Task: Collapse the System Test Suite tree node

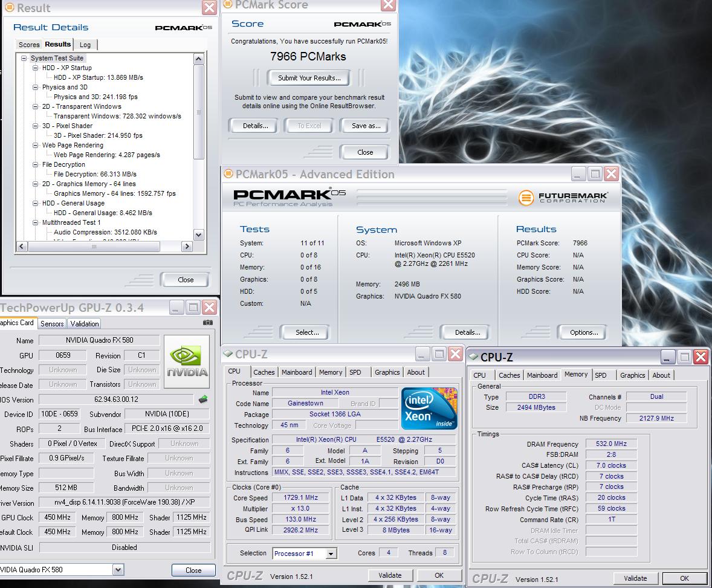Action: click(x=24, y=58)
